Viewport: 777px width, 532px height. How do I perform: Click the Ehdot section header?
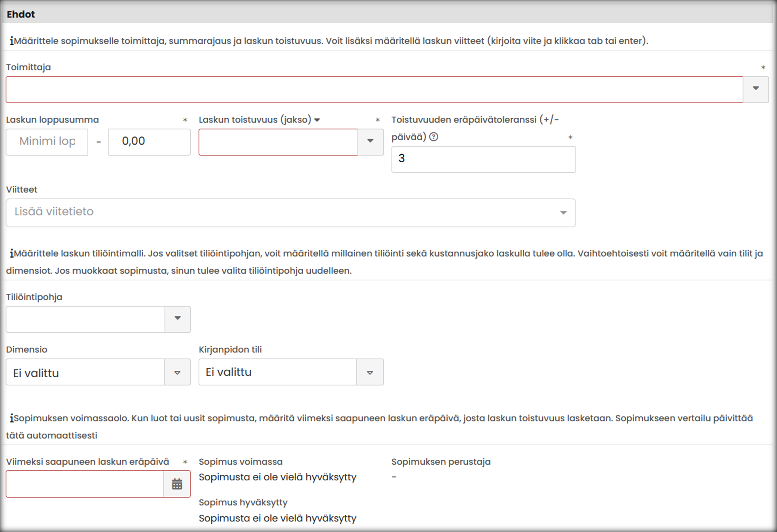click(x=21, y=14)
